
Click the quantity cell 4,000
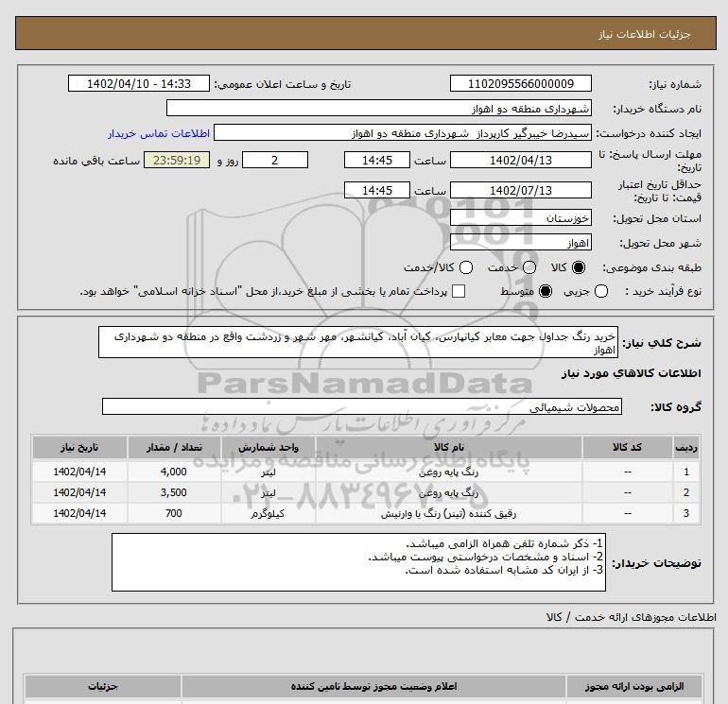174,472
